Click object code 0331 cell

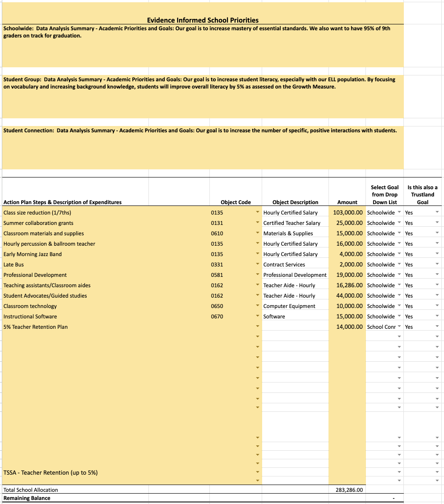coord(217,265)
